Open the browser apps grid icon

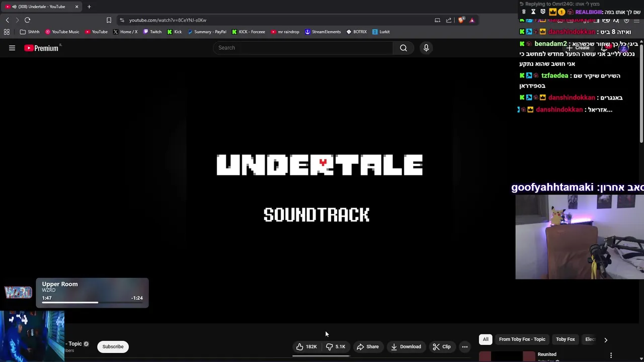coord(7,32)
